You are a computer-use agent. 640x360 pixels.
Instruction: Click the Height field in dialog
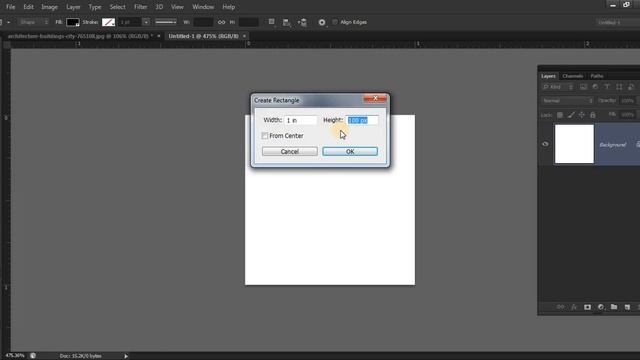362,120
